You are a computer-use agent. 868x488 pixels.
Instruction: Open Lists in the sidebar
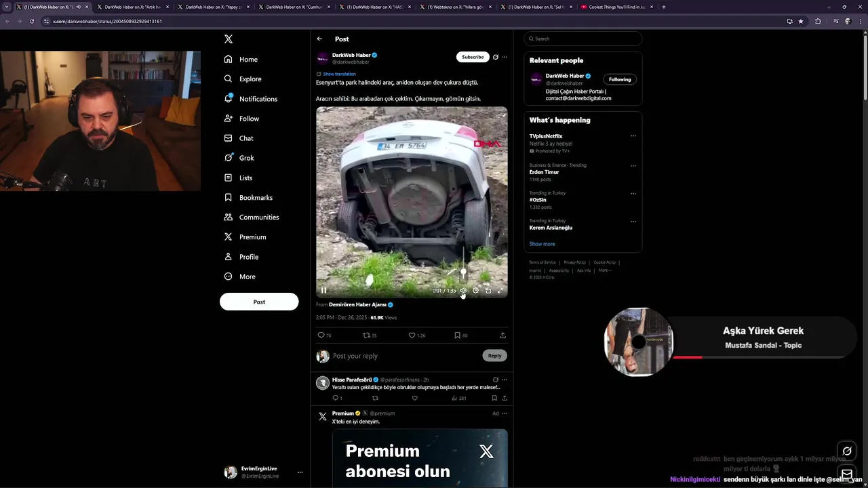237,178
